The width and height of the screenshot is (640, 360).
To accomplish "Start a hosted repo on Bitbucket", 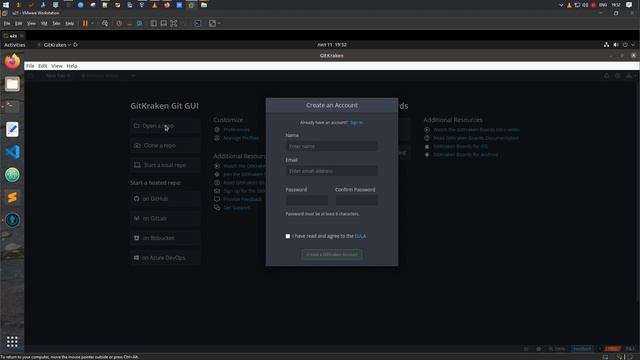I will [165, 238].
